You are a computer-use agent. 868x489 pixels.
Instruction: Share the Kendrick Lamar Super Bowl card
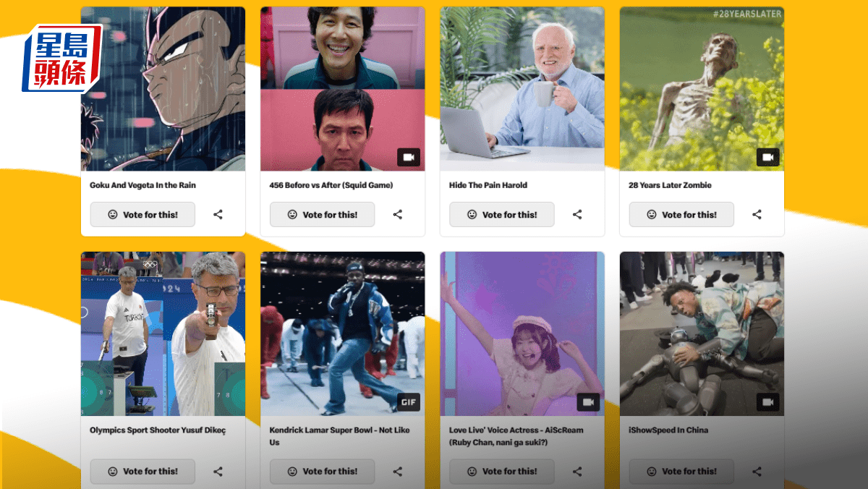coord(397,472)
